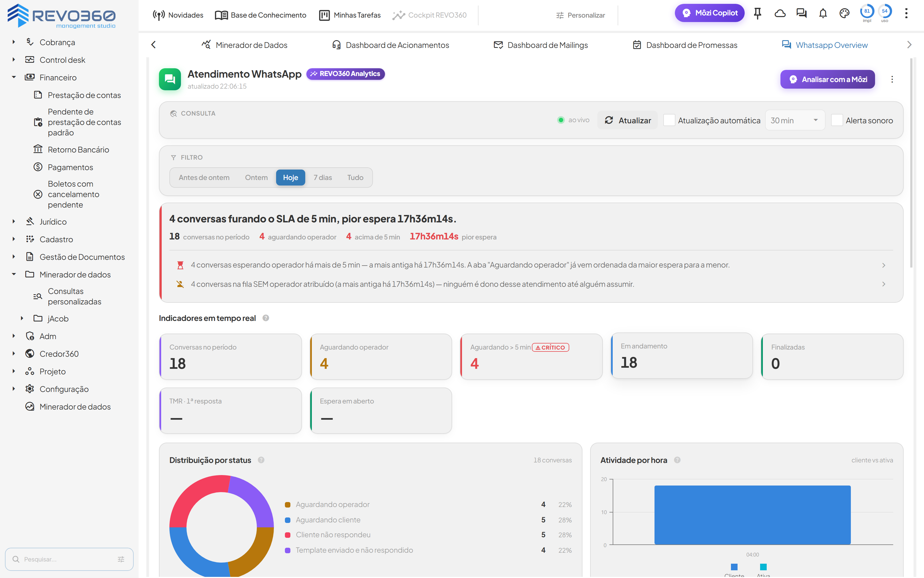The height and width of the screenshot is (578, 924).
Task: Click the filter settings icon in search box
Action: (121, 559)
